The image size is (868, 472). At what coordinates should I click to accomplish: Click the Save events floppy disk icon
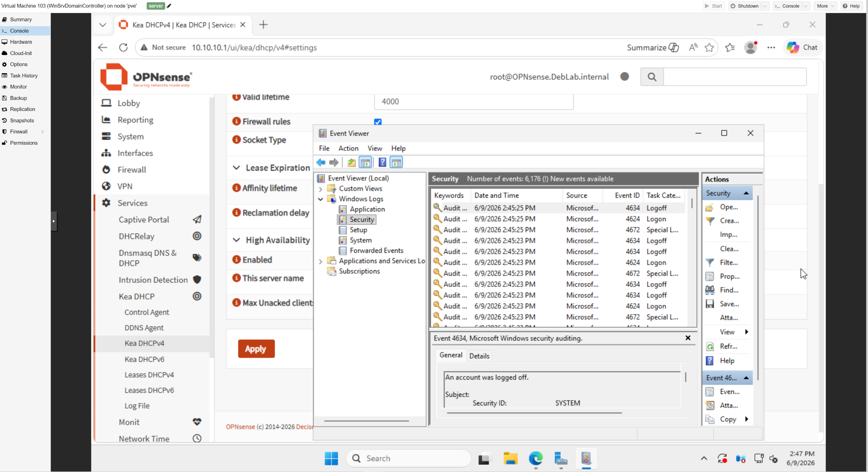[710, 304]
